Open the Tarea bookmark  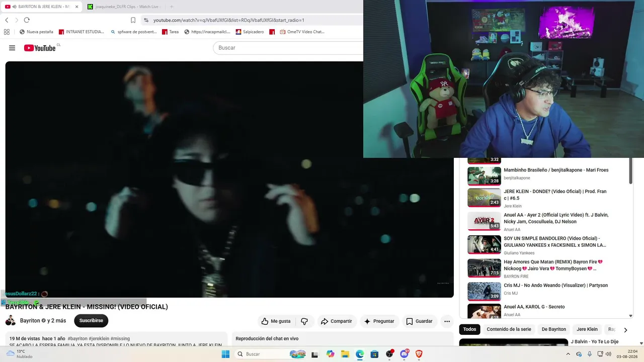point(170,32)
